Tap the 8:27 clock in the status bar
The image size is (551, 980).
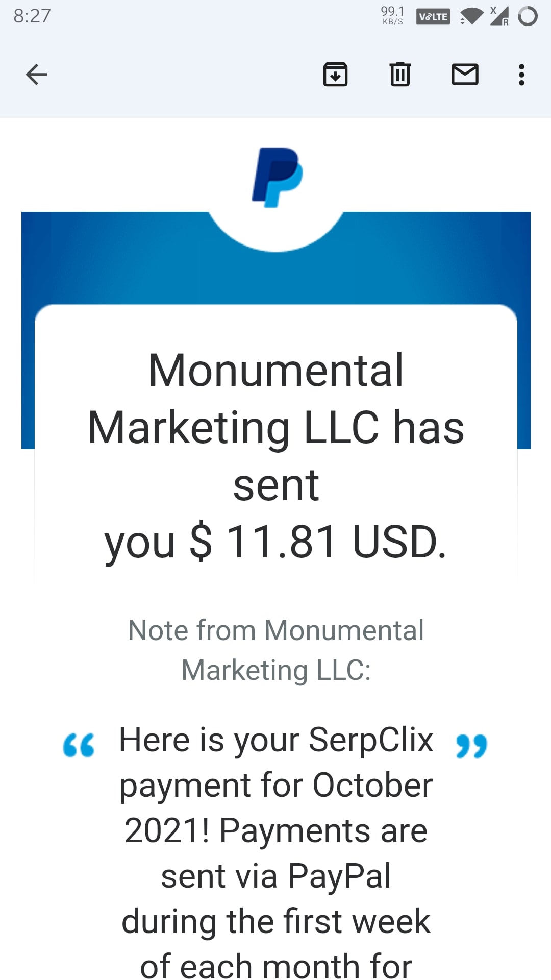point(32,16)
